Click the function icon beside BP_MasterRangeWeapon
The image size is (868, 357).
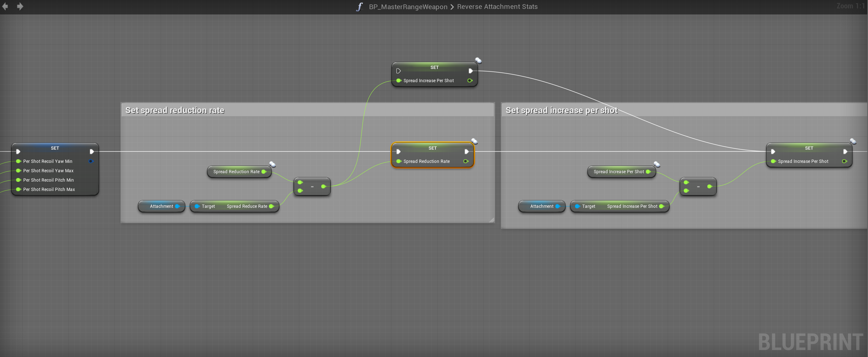pos(359,7)
